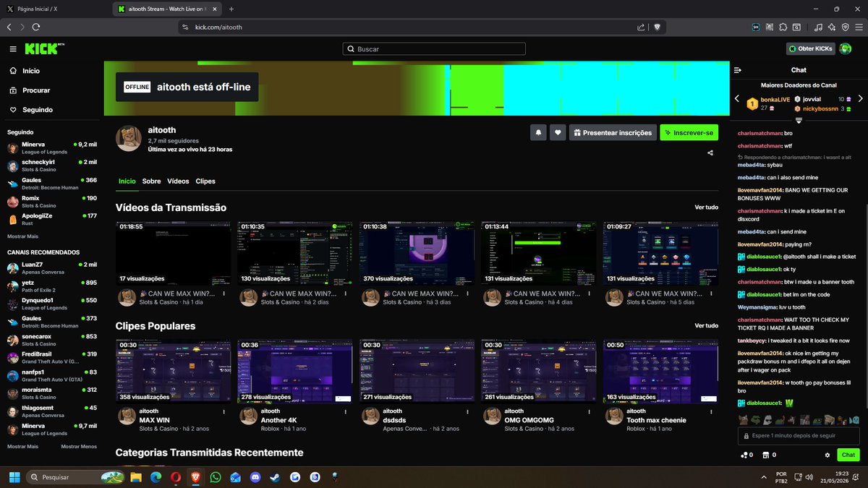868x488 pixels.
Task: Click the Windows Start button
Action: 13,477
